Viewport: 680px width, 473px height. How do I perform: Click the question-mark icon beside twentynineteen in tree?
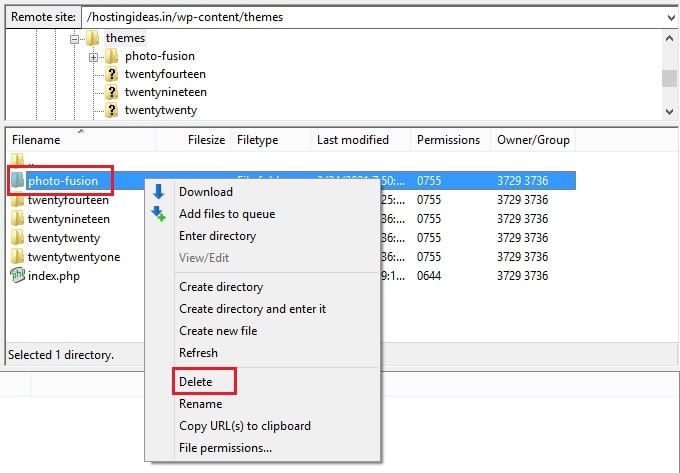coord(112,92)
